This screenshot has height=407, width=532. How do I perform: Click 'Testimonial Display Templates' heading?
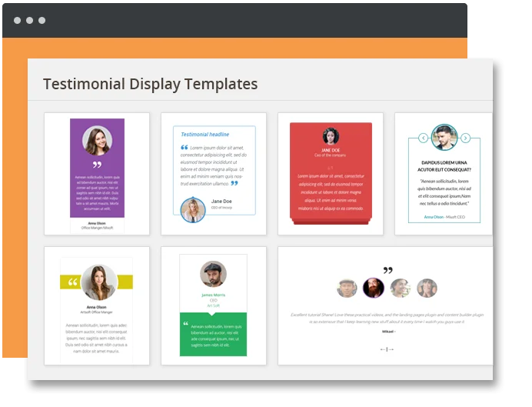(x=151, y=84)
